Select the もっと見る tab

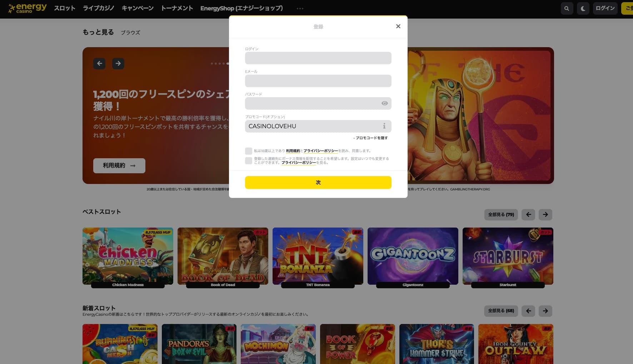pyautogui.click(x=98, y=32)
